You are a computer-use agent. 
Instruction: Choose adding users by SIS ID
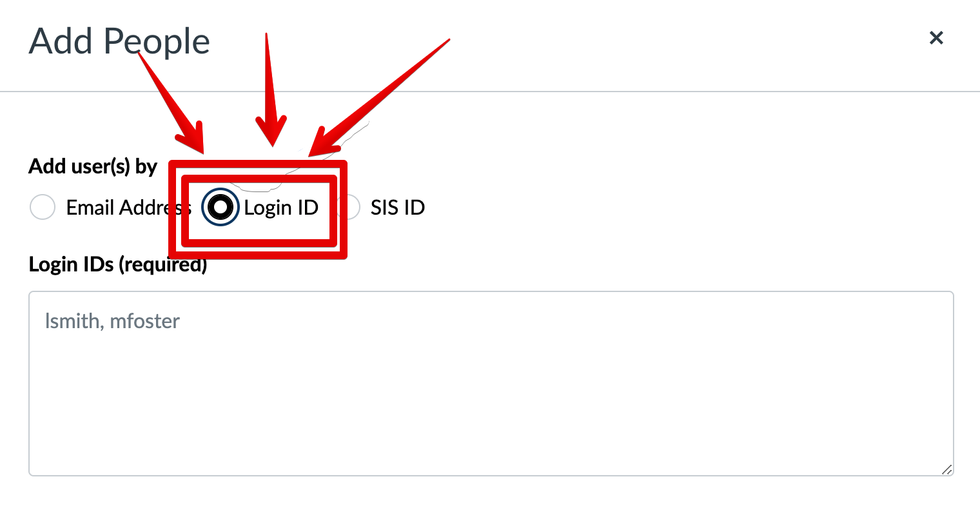[x=348, y=208]
